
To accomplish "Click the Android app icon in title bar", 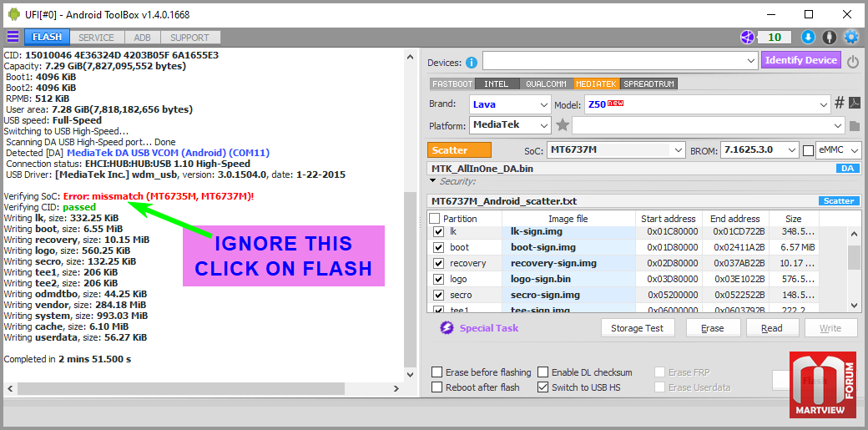I will coord(14,14).
